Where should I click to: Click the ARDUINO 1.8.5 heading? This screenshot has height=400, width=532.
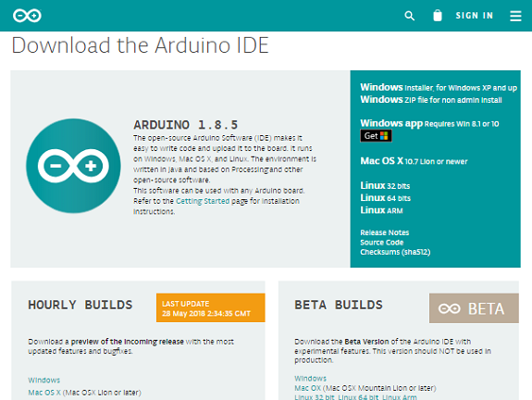(186, 125)
